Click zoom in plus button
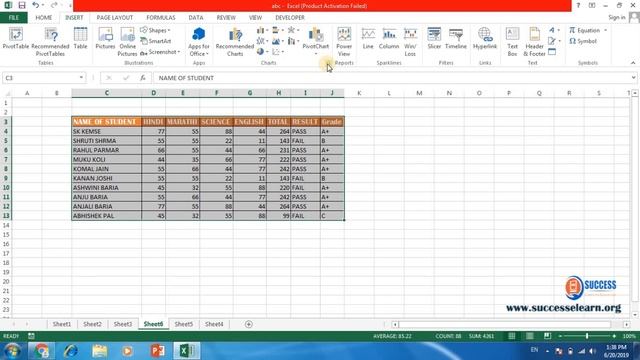640x360 pixels. tap(614, 336)
